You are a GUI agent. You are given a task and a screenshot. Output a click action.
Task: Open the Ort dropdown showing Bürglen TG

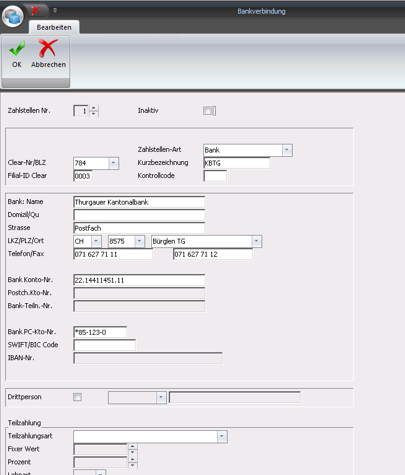click(x=257, y=241)
